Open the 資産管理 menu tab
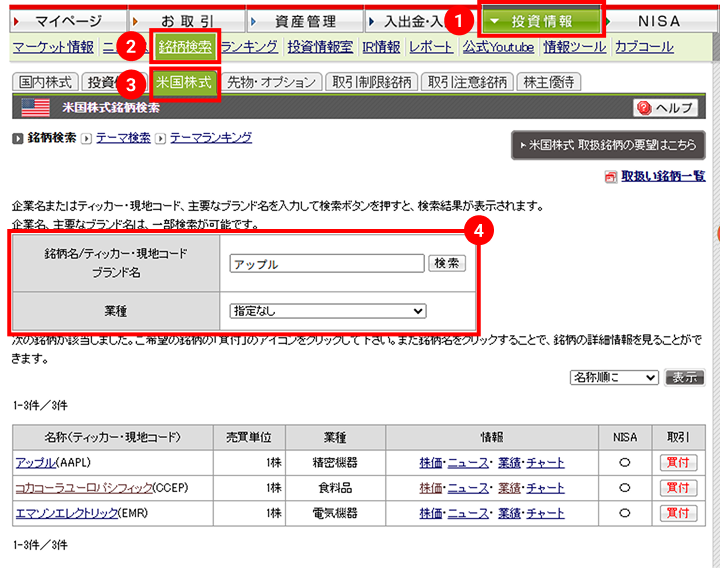720x568 pixels. (305, 21)
